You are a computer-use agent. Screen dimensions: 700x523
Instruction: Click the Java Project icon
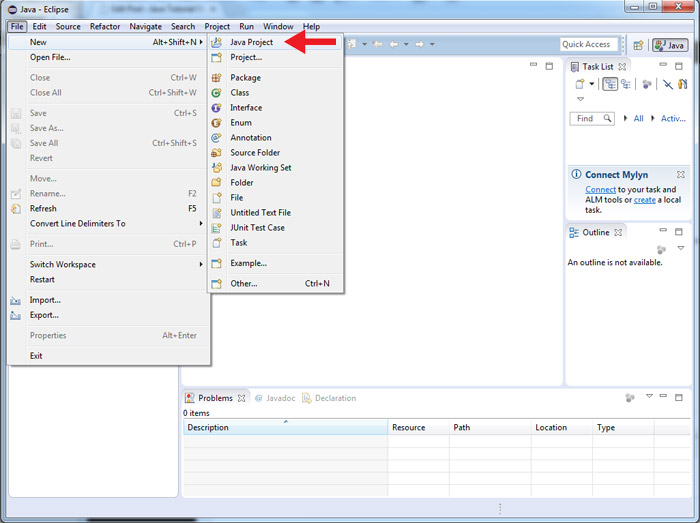(x=217, y=42)
